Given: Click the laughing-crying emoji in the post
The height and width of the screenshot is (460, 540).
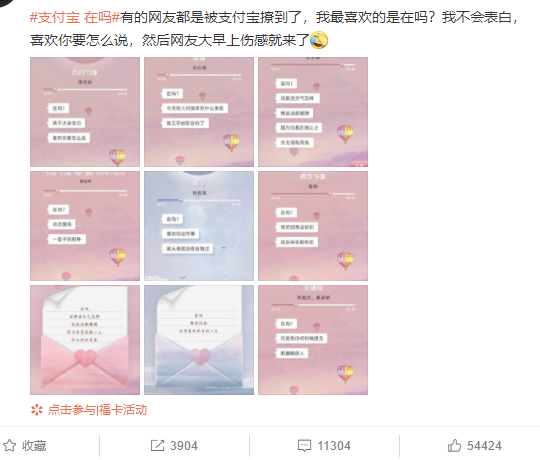Looking at the screenshot, I should tap(319, 40).
